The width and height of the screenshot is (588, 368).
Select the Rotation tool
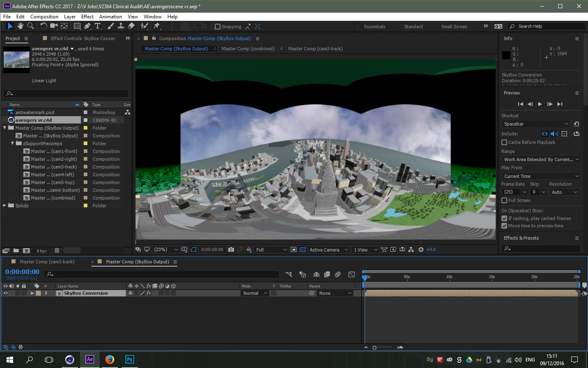[43, 26]
